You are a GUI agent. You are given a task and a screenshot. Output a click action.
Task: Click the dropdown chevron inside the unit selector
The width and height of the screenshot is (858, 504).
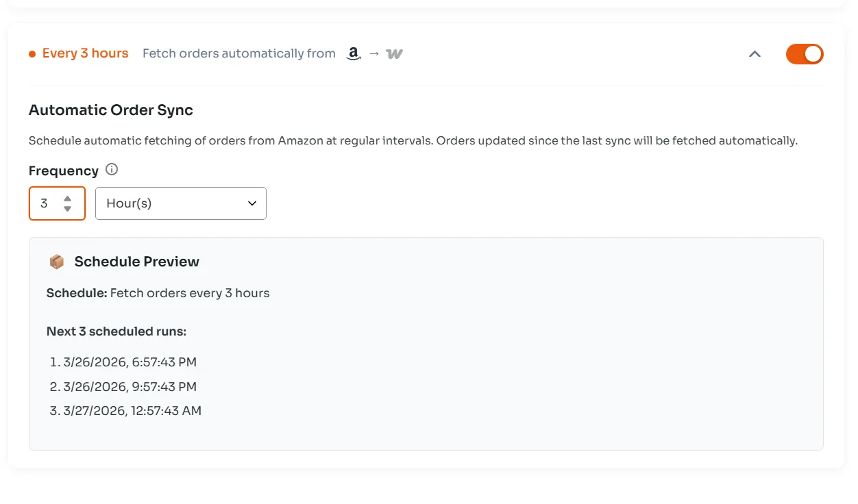coord(251,203)
